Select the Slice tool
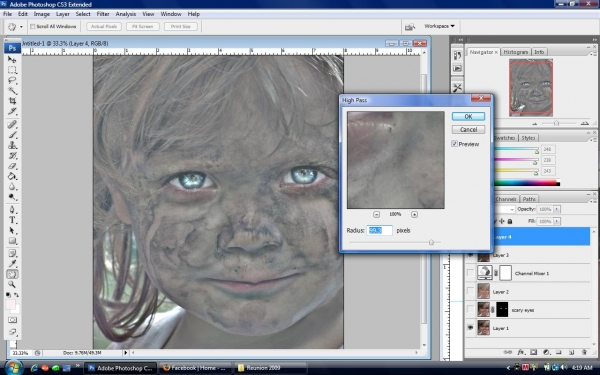 [x=12, y=111]
